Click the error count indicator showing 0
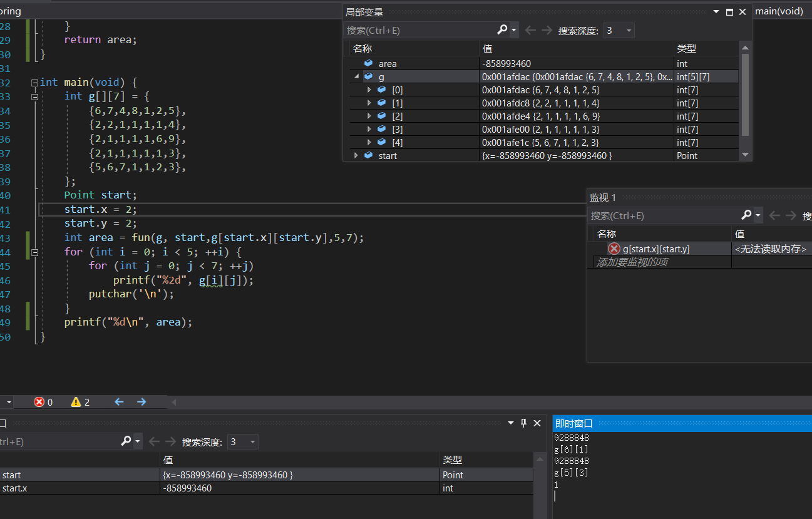This screenshot has width=812, height=519. click(44, 402)
